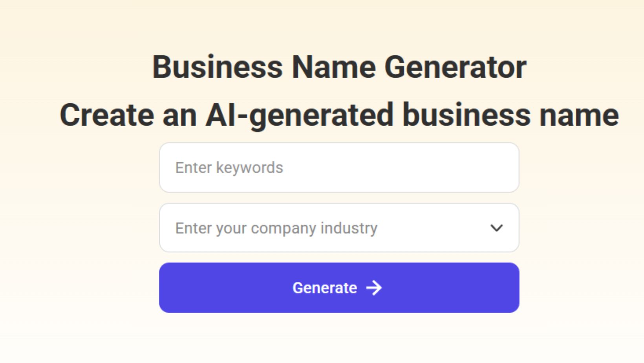644x363 pixels.
Task: Click the 'Enter keywords' placeholder text
Action: click(229, 168)
